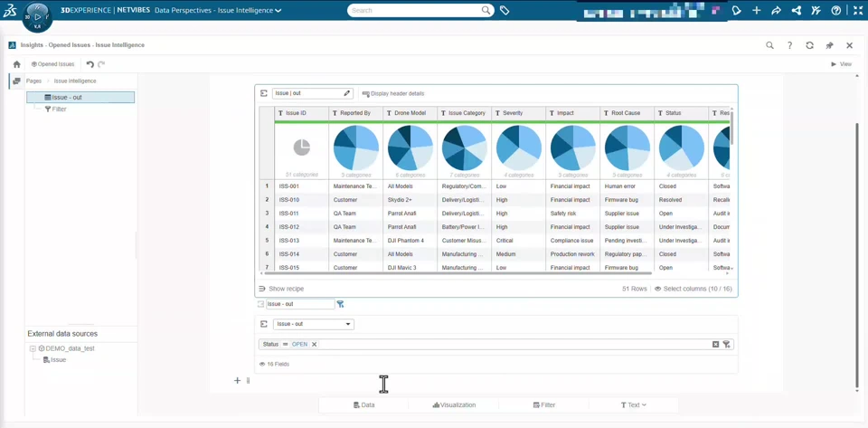The height and width of the screenshot is (428, 868).
Task: Click the node icon left of the Issue | out field
Action: [264, 93]
